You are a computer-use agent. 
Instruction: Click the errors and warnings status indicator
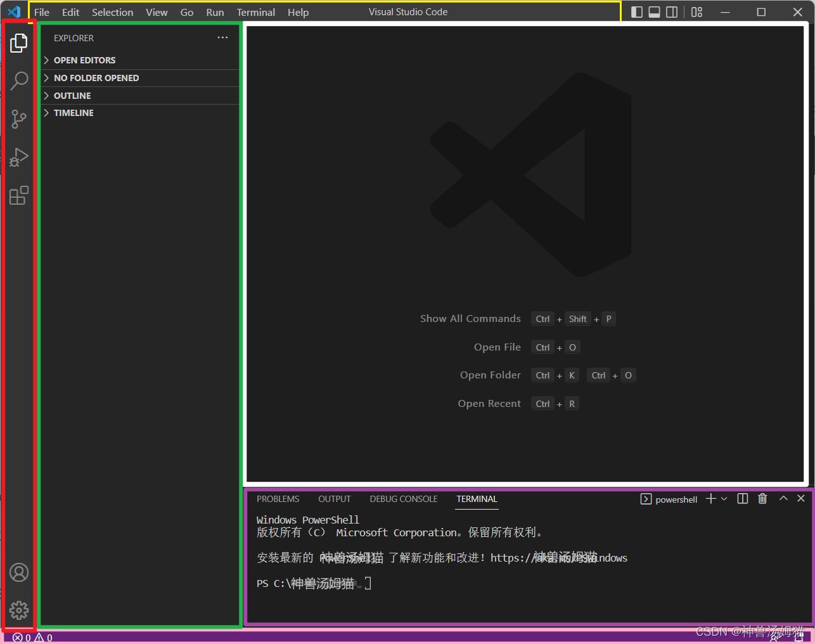click(33, 638)
